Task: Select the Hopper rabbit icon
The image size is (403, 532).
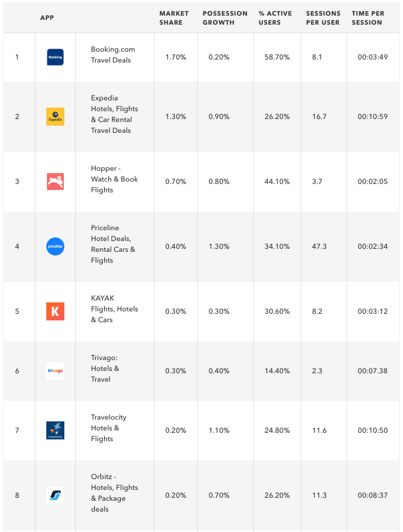Action: click(55, 181)
